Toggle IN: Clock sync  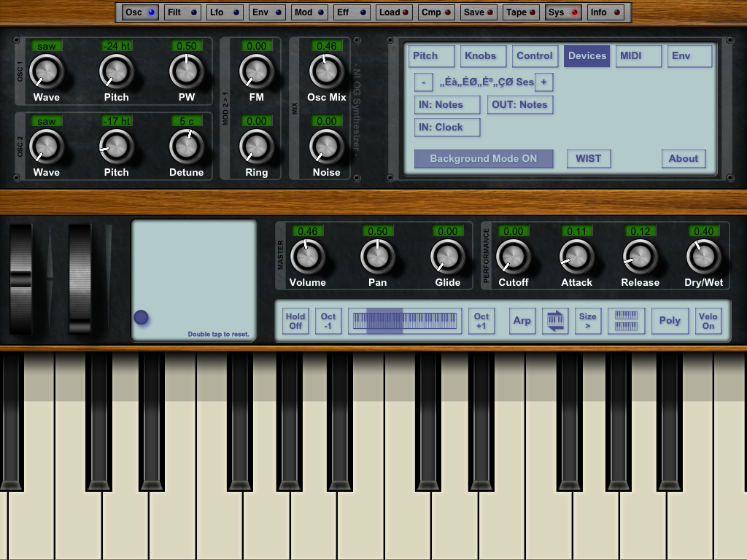click(x=447, y=127)
